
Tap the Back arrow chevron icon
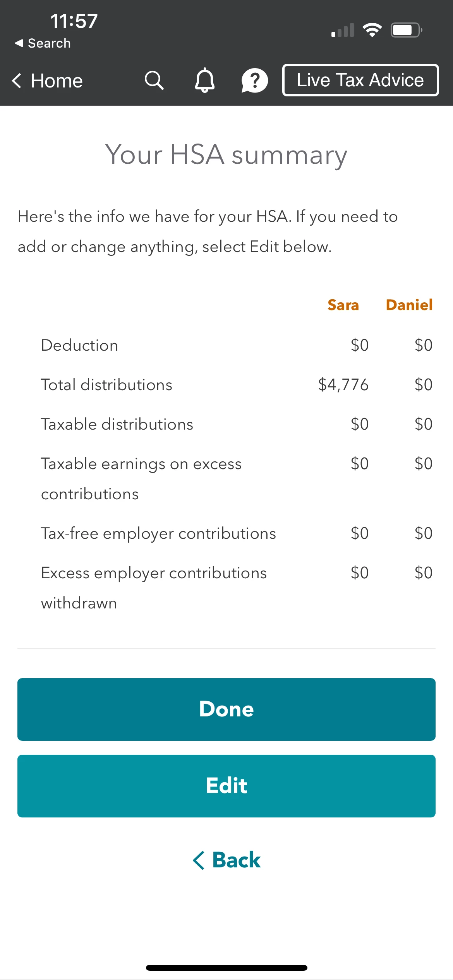click(199, 860)
